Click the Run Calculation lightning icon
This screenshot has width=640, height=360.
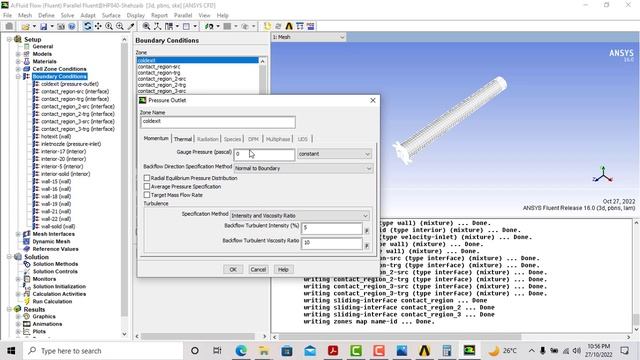pos(27,301)
